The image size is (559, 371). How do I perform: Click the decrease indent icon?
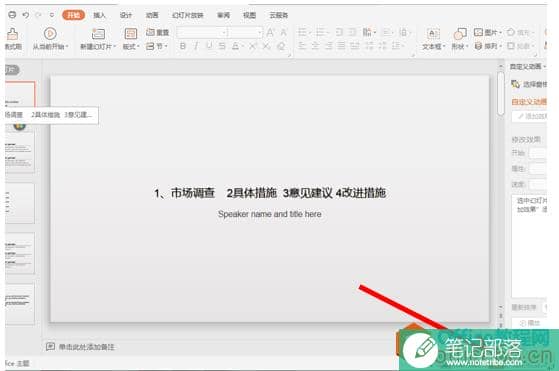click(339, 32)
